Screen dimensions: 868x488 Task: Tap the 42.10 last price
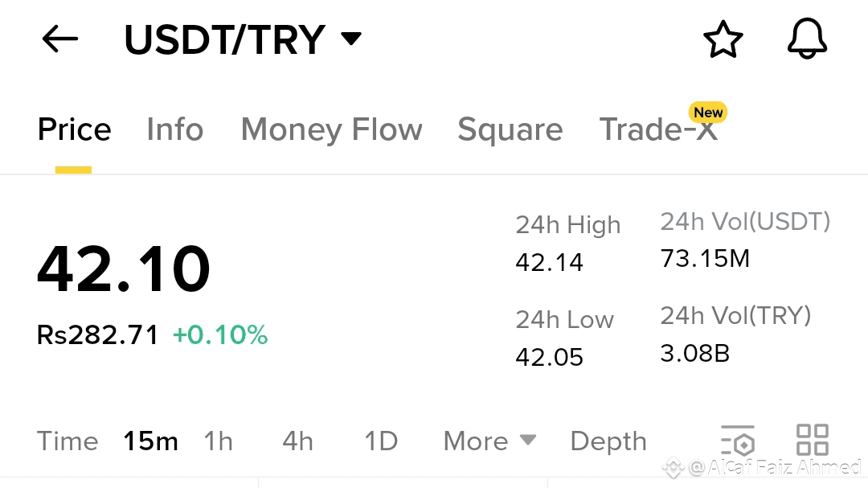(124, 269)
